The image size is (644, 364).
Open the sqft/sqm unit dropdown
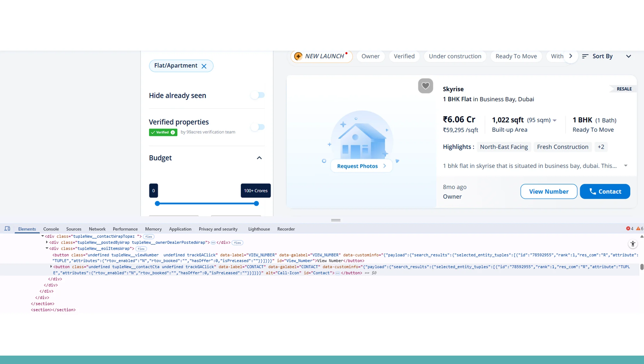555,120
